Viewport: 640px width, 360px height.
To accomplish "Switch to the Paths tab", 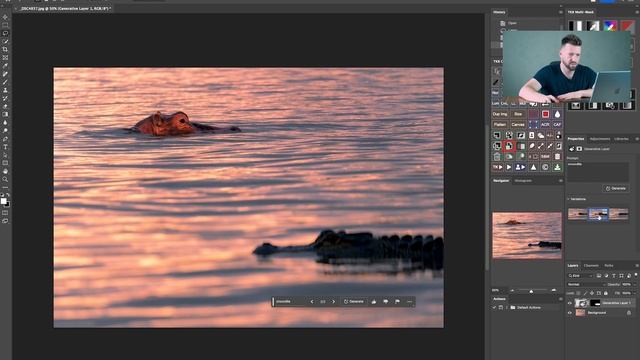I will (609, 265).
